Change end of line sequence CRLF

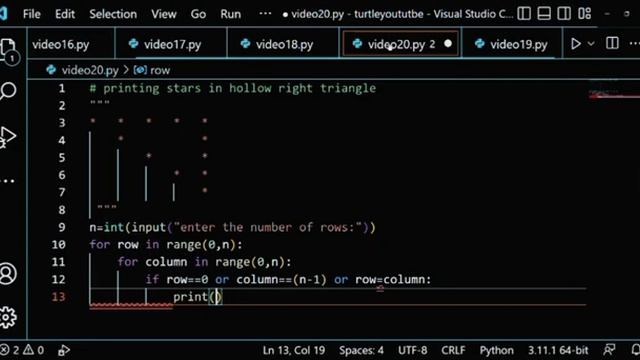(453, 350)
